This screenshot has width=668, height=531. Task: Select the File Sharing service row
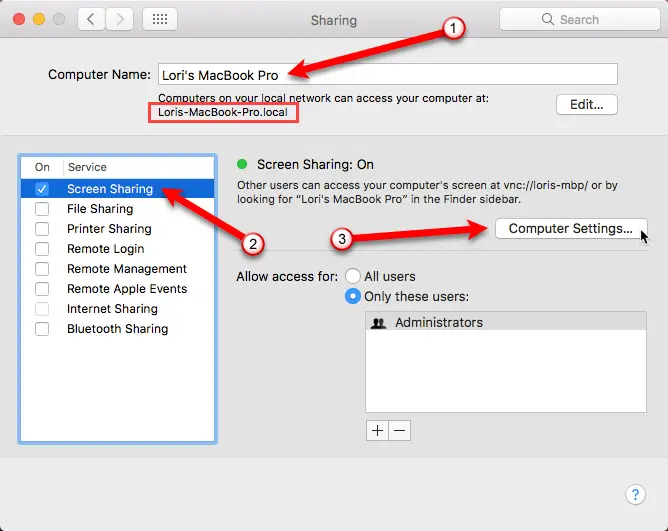tap(118, 209)
